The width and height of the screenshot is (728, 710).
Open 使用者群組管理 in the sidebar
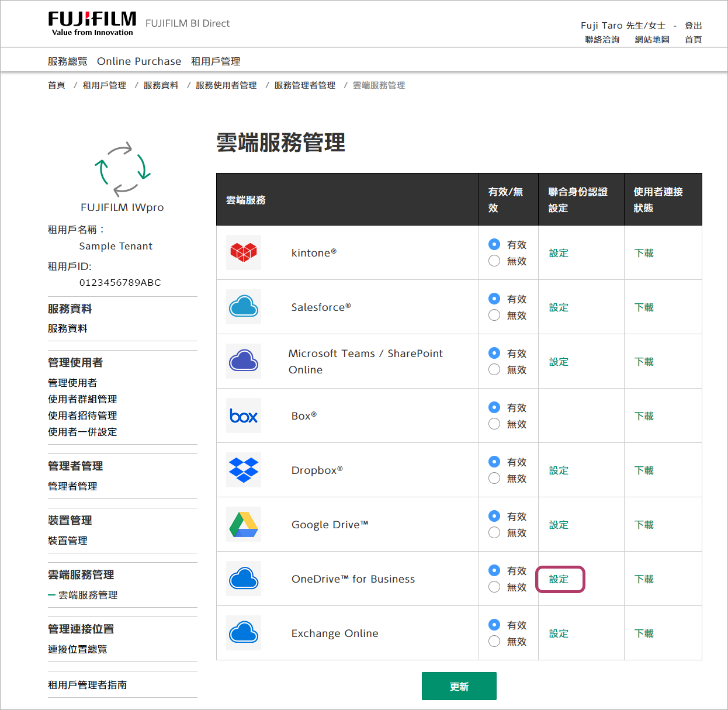(x=82, y=399)
